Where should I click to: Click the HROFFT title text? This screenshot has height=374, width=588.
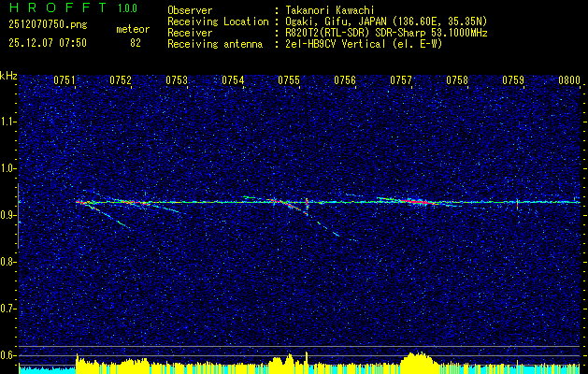(58, 7)
